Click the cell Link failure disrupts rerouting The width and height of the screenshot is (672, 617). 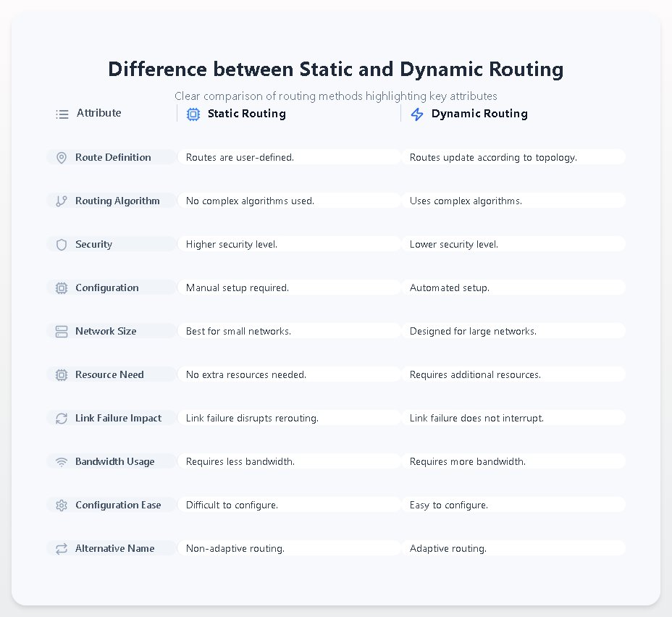[x=289, y=418]
